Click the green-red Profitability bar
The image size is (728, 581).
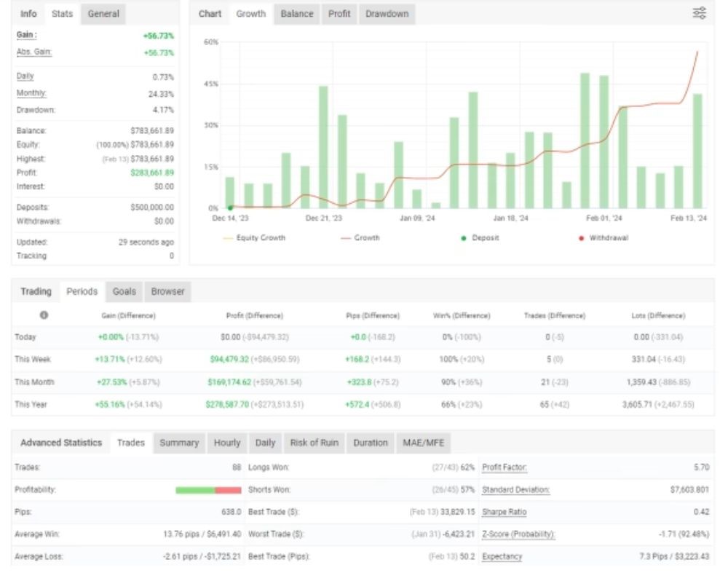coord(207,490)
